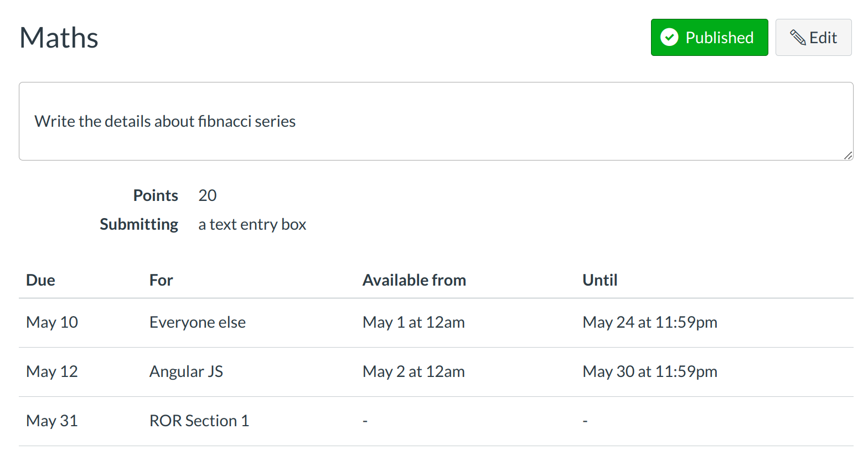
Task: Click the May 2 at 12am availability date
Action: tap(414, 371)
